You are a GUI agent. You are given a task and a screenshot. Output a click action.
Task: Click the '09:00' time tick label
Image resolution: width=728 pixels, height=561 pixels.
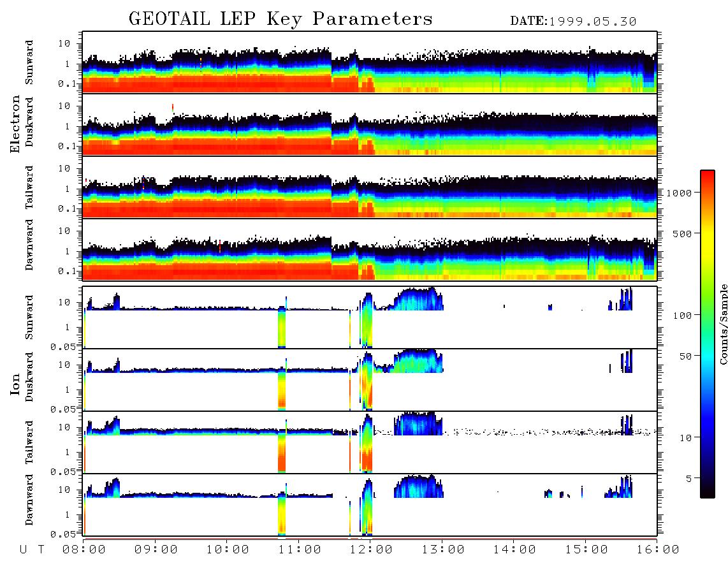[x=156, y=550]
